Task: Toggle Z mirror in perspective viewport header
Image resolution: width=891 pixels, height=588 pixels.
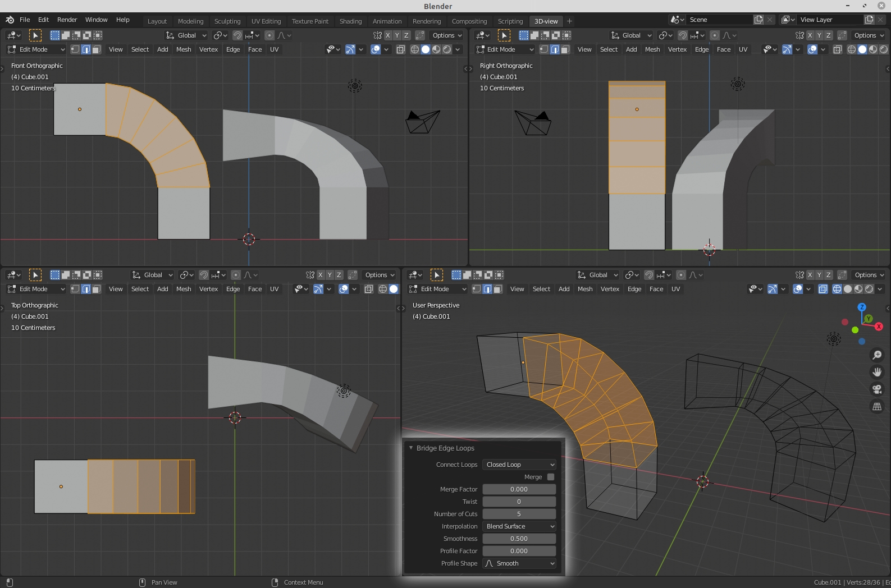Action: click(x=828, y=275)
